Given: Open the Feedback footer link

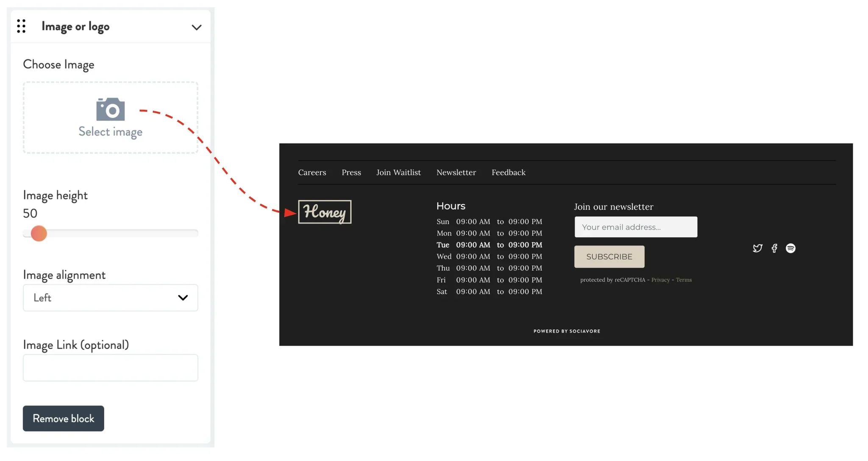Looking at the screenshot, I should (x=509, y=172).
